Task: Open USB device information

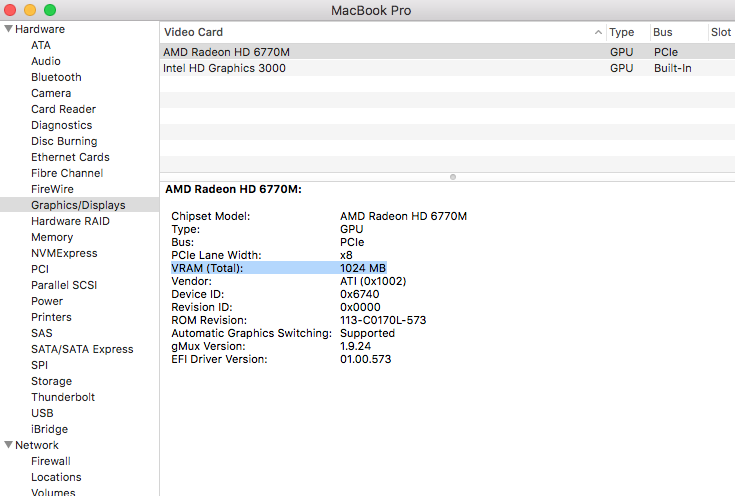Action: pos(42,413)
